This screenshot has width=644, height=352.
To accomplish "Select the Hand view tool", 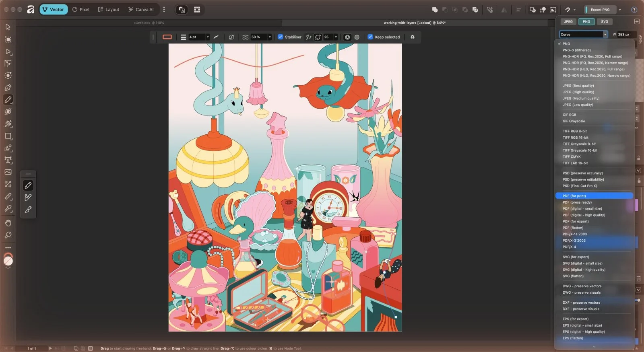I will click(x=8, y=223).
